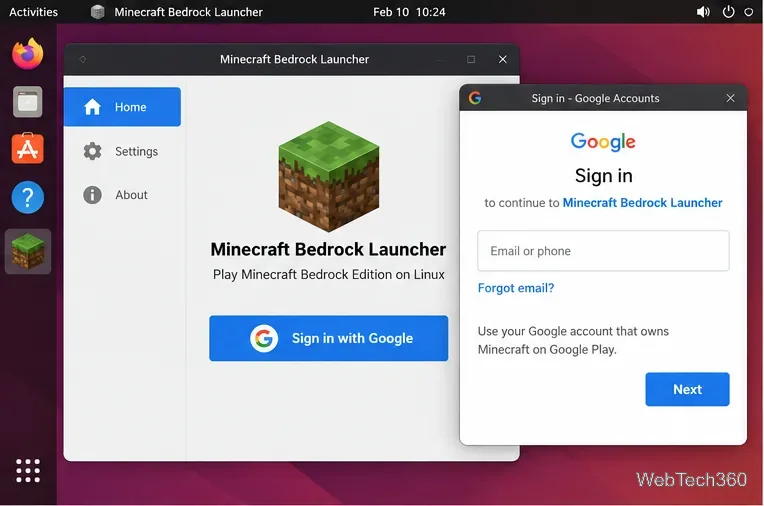Viewport: 764px width, 506px height.
Task: Close the Google Accounts sign-in dialog
Action: point(730,98)
